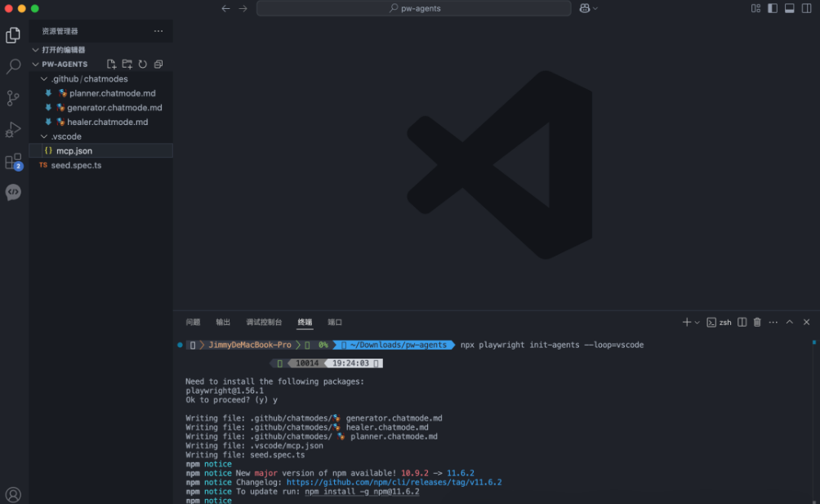
Task: Go forward with the navigation arrow
Action: [243, 8]
